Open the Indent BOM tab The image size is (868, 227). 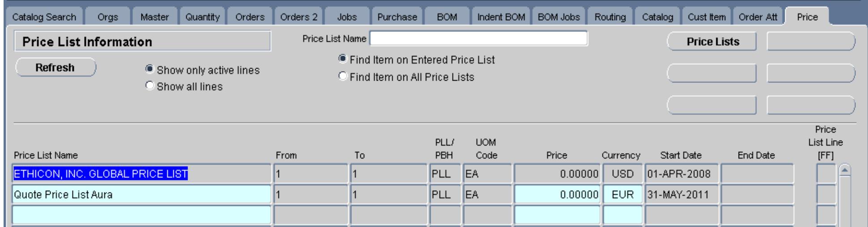[x=500, y=17]
